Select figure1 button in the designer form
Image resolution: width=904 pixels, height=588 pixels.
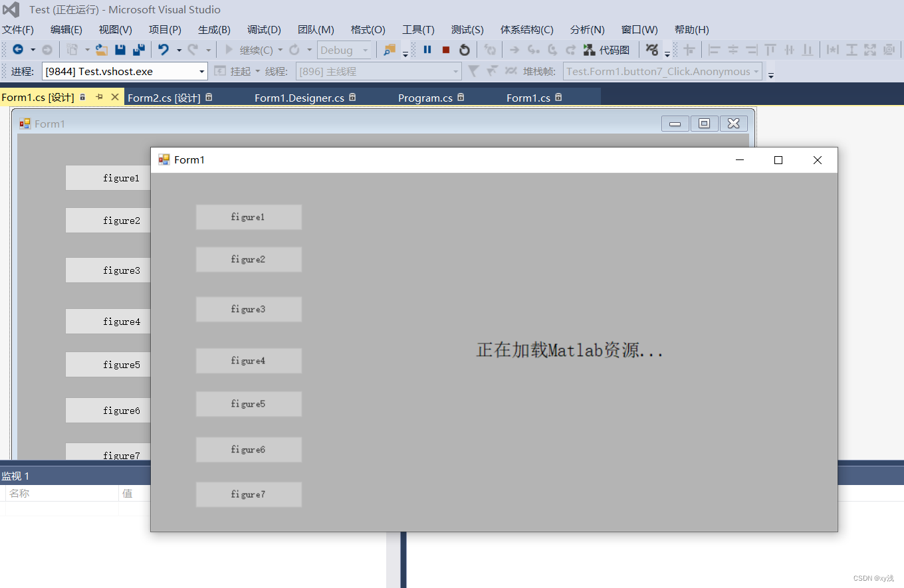[x=108, y=178]
